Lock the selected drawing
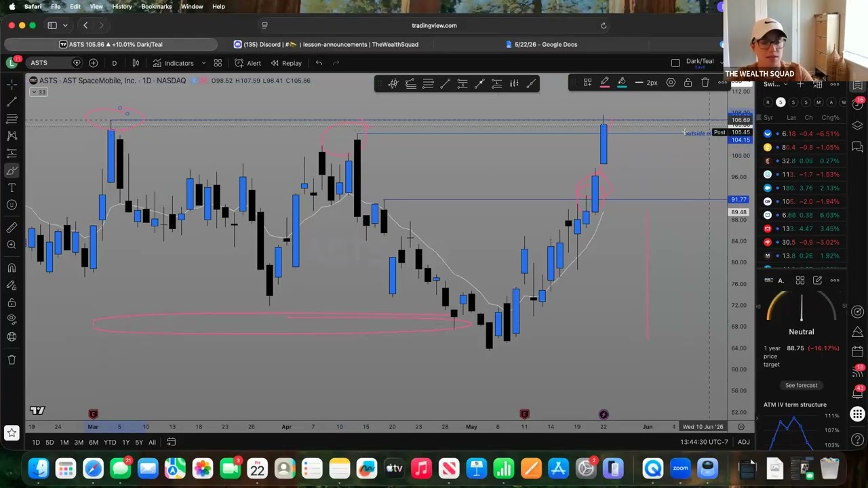Image resolution: width=868 pixels, height=488 pixels. [x=688, y=83]
